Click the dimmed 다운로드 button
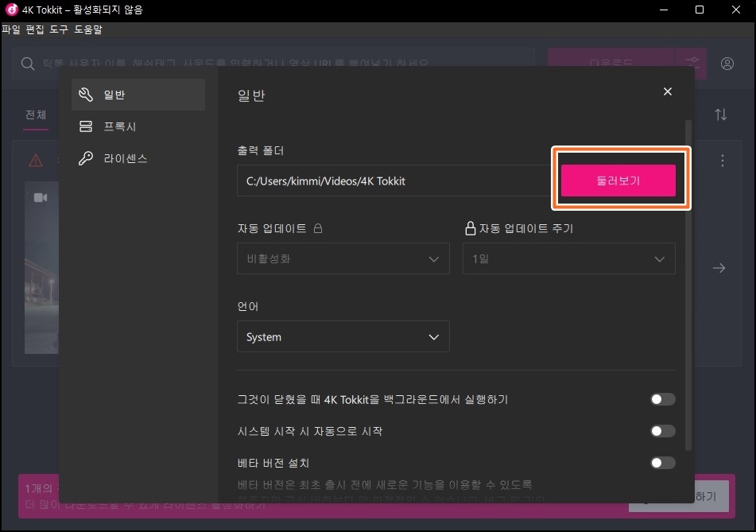Screen dimensions: 756x532 [611, 63]
